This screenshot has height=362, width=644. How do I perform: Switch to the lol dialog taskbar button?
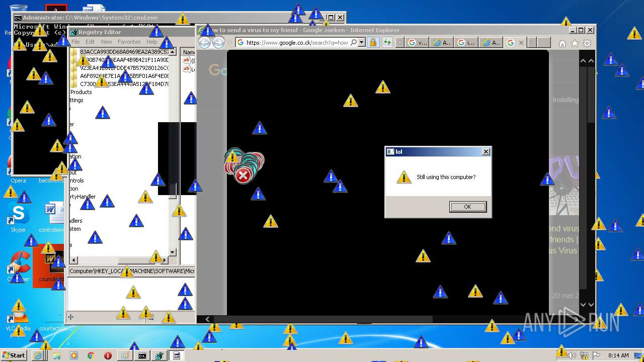pos(177,355)
